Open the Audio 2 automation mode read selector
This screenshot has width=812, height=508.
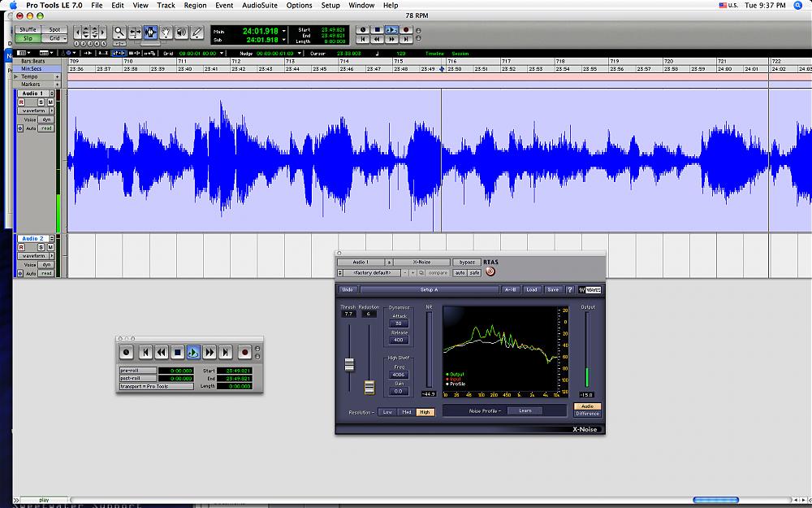point(46,273)
